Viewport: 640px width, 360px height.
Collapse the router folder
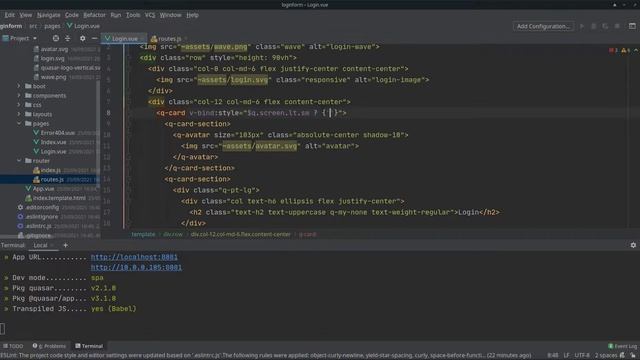[19, 161]
